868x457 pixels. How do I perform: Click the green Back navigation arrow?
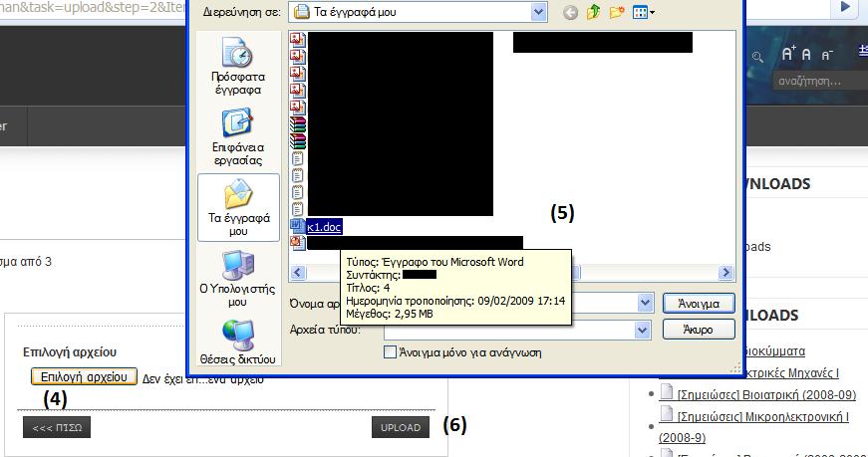(x=570, y=13)
